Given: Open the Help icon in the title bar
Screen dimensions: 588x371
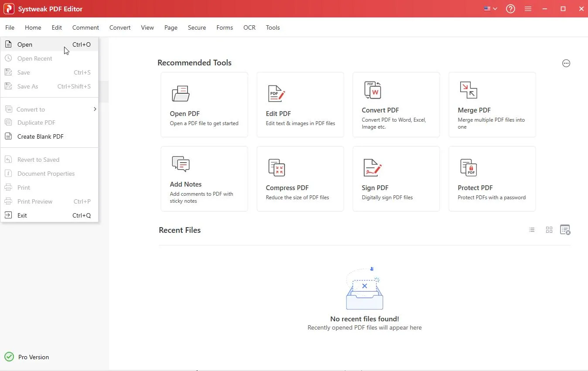Looking at the screenshot, I should 510,9.
